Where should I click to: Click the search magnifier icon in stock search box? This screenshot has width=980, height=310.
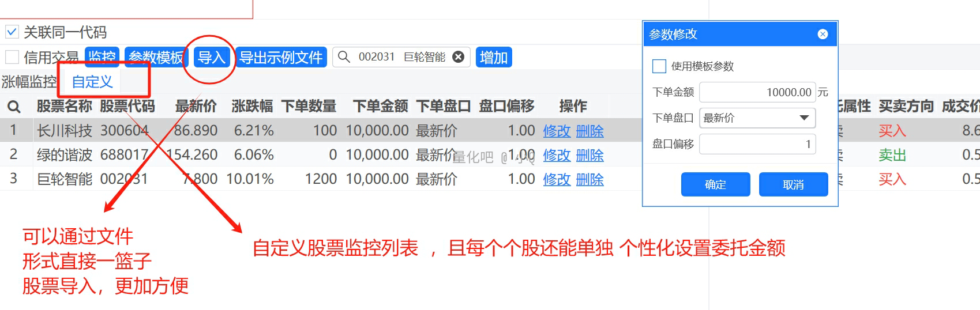click(x=344, y=57)
